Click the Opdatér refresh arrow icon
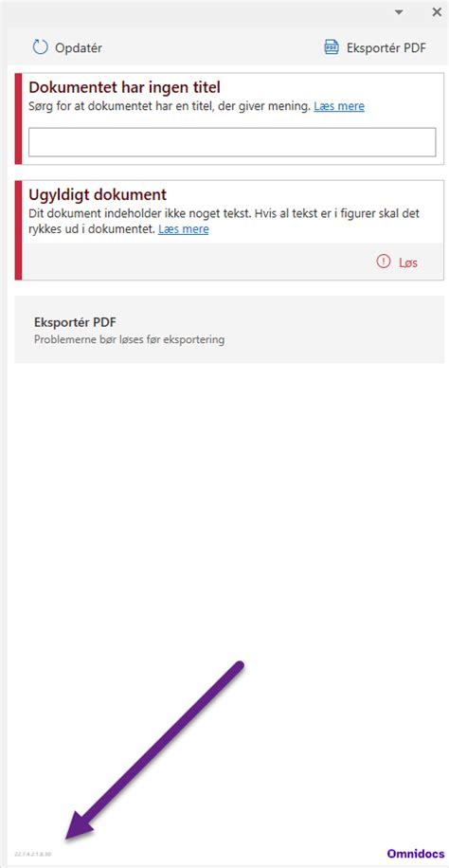Image resolution: width=449 pixels, height=868 pixels. point(41,47)
